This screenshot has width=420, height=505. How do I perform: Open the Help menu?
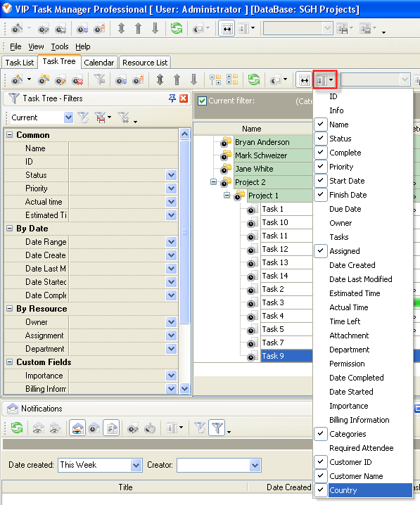click(83, 46)
